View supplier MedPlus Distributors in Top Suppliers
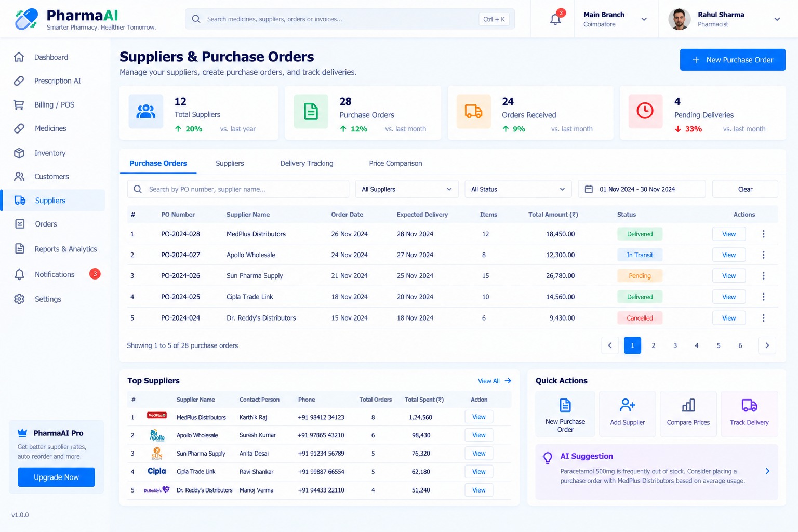This screenshot has width=798, height=532. pos(479,417)
